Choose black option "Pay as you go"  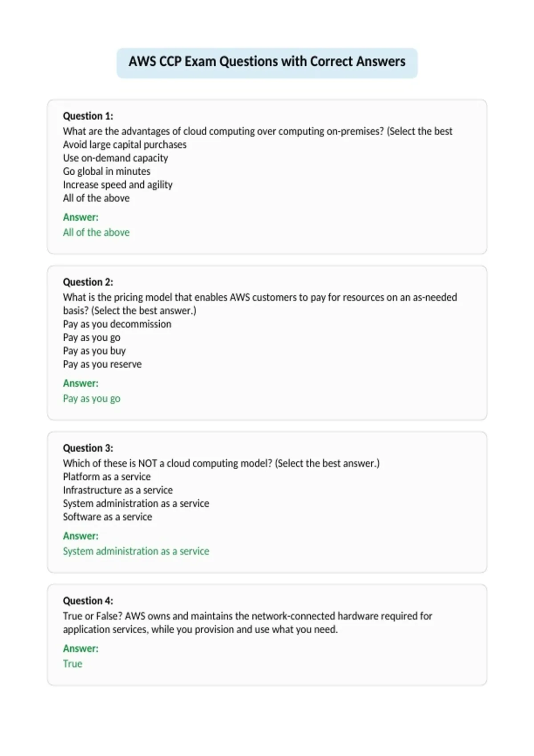pyautogui.click(x=92, y=338)
